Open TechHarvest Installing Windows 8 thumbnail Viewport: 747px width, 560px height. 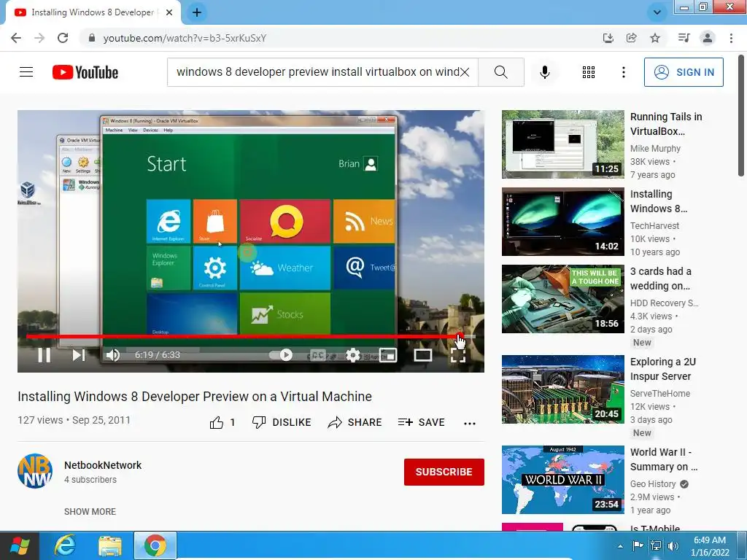click(562, 222)
